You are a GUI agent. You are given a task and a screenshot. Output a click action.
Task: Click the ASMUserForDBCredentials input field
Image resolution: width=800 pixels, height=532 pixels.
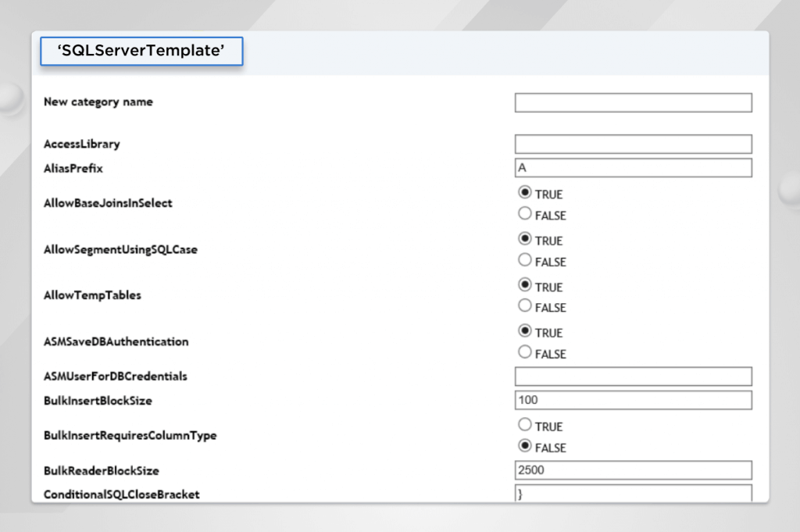tap(633, 377)
